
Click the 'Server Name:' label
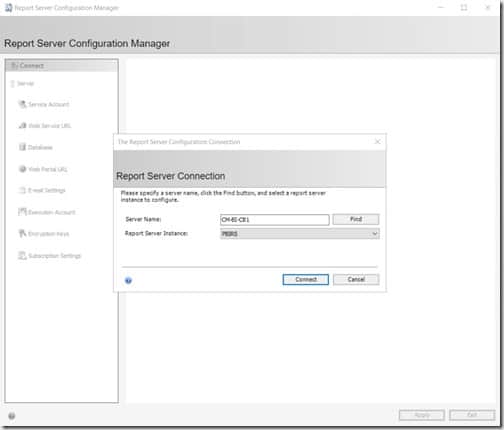click(x=143, y=219)
